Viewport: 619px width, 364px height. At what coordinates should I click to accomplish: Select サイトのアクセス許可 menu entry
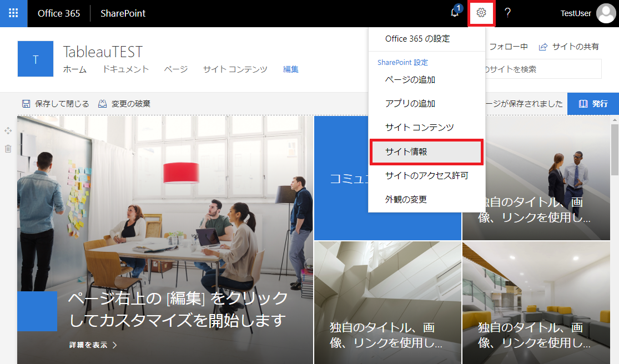point(421,175)
